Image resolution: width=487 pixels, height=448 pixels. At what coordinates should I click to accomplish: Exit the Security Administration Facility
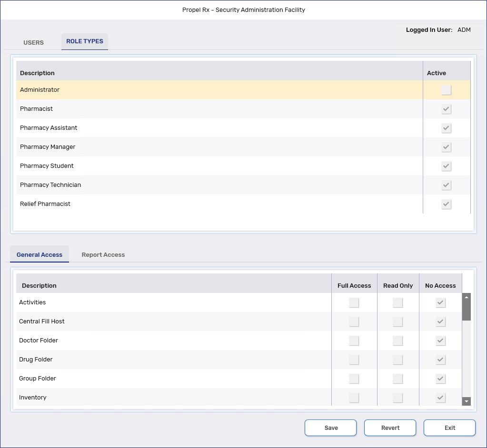click(x=449, y=428)
